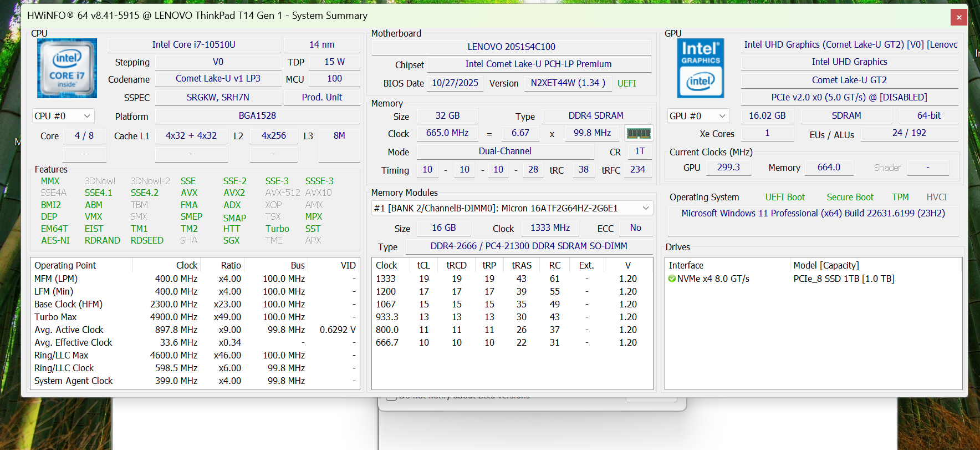The width and height of the screenshot is (980, 450).
Task: Click the 64-bit GPU field
Action: [x=929, y=115]
